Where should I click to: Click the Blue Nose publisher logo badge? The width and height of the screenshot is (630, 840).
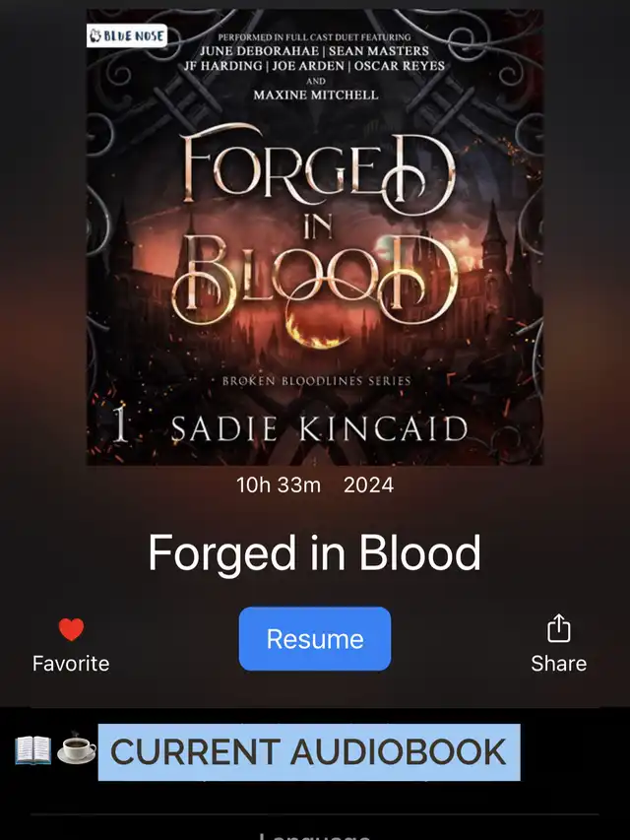pyautogui.click(x=127, y=35)
